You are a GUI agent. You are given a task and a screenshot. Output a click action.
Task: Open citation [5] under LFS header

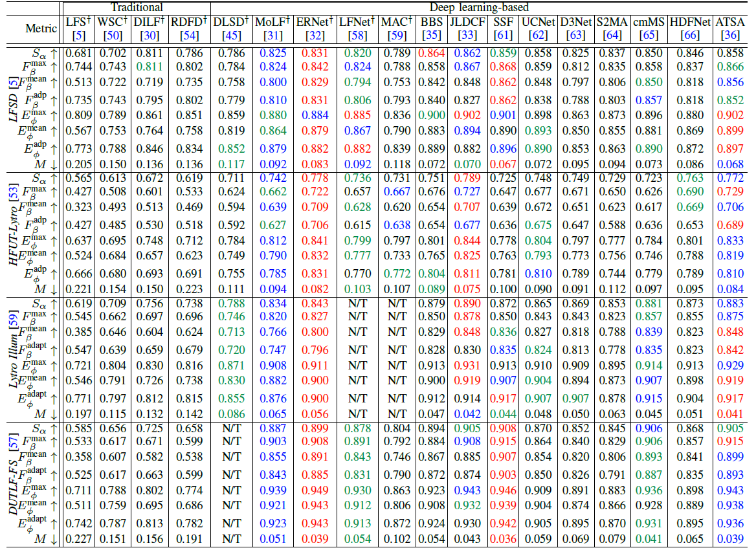pos(78,35)
